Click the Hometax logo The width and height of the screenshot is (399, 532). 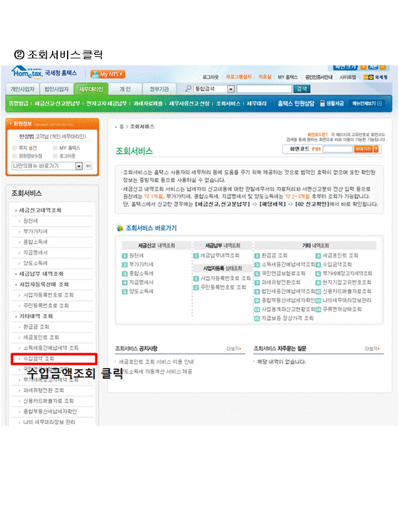tap(27, 72)
